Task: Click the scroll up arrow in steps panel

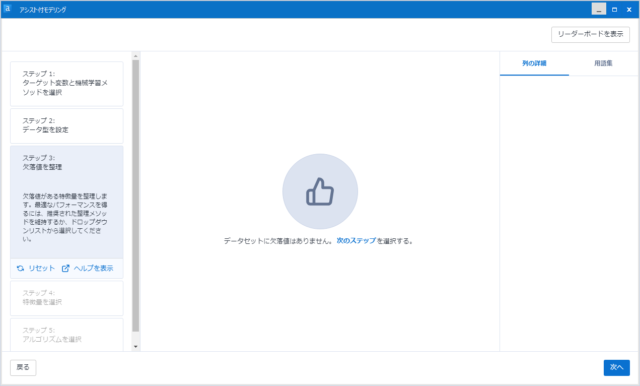Action: (x=136, y=55)
